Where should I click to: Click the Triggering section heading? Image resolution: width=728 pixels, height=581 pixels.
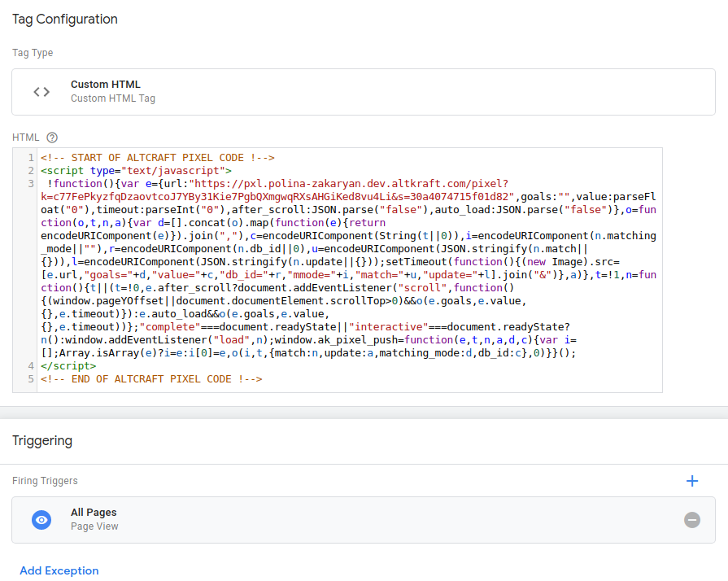coord(42,441)
